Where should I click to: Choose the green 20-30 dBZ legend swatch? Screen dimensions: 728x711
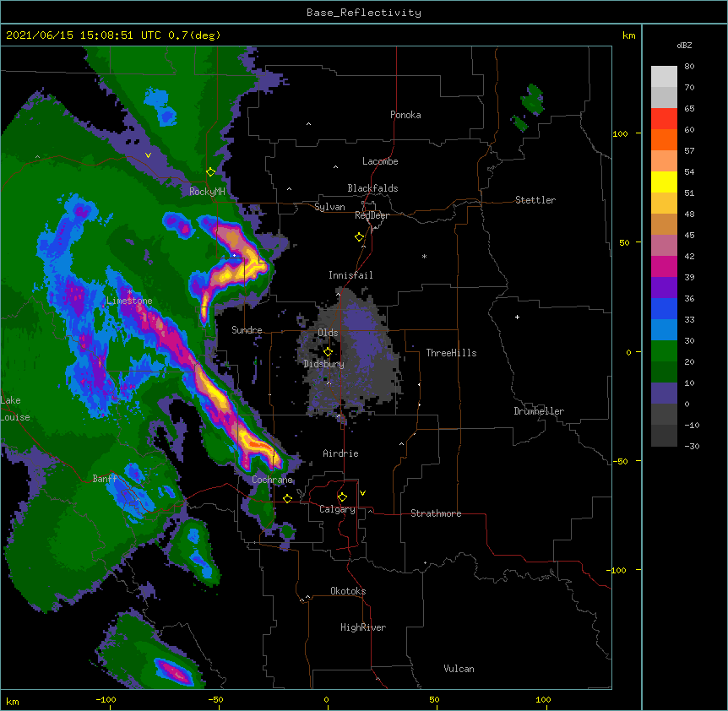[x=664, y=351]
